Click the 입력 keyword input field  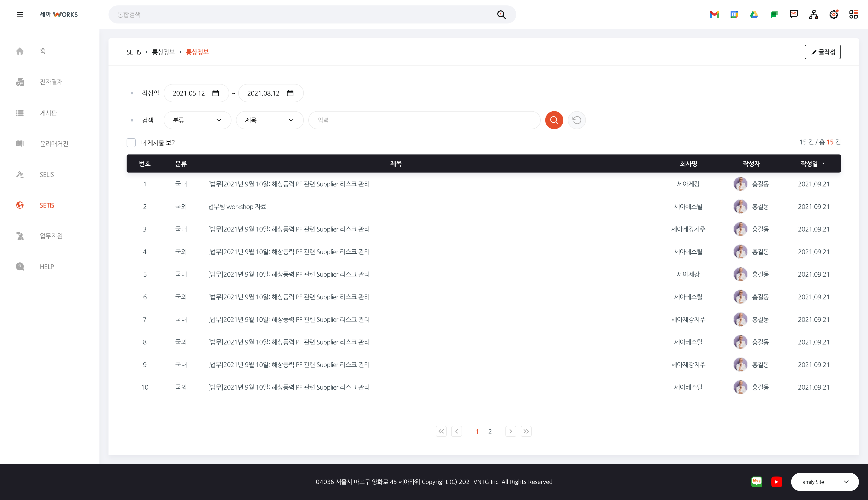click(x=424, y=120)
